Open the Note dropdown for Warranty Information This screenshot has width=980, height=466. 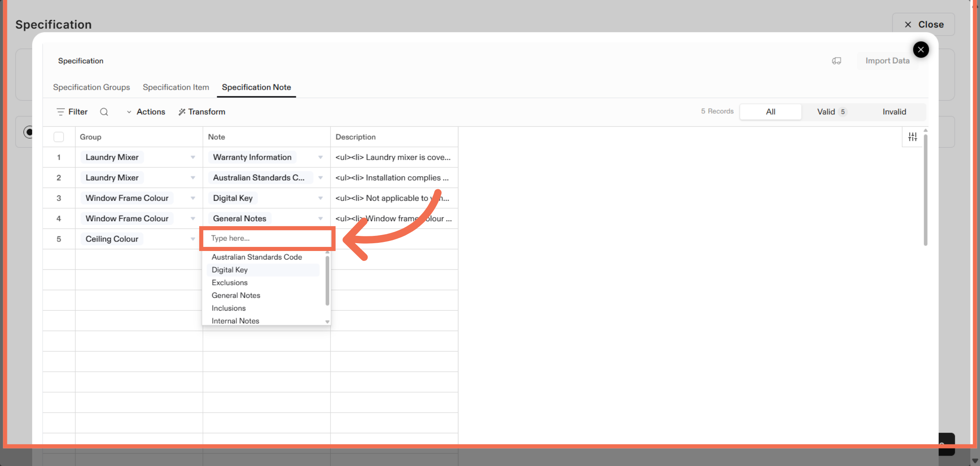(x=321, y=157)
